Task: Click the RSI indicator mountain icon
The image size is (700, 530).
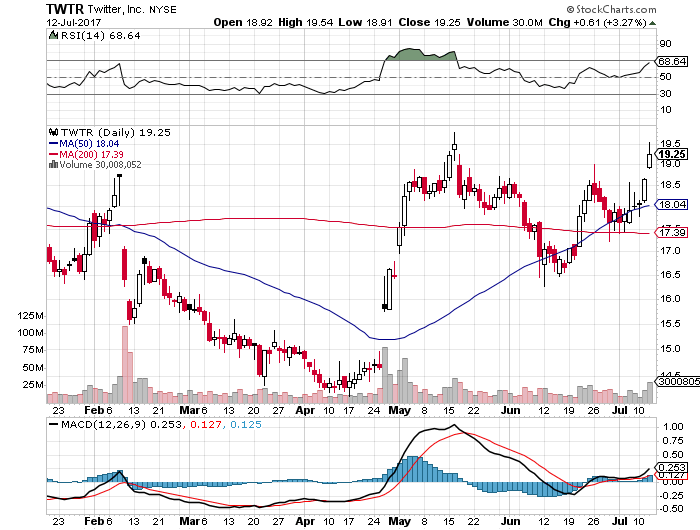Action: pos(53,35)
